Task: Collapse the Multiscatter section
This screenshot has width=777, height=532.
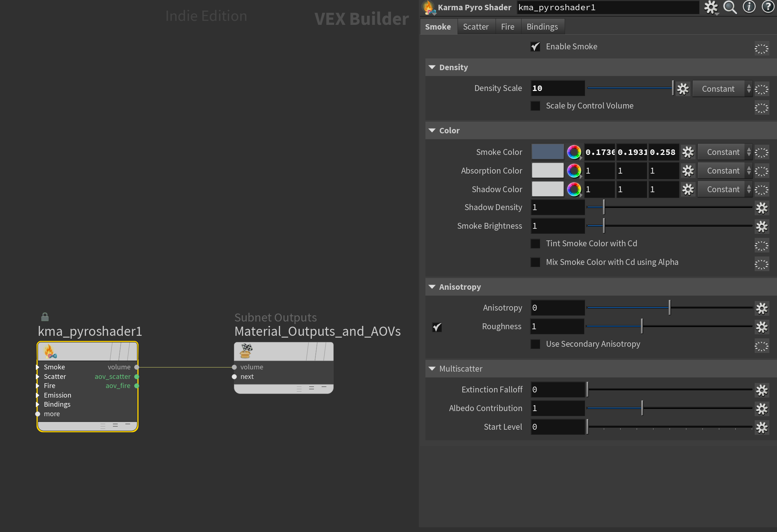Action: [x=432, y=369]
